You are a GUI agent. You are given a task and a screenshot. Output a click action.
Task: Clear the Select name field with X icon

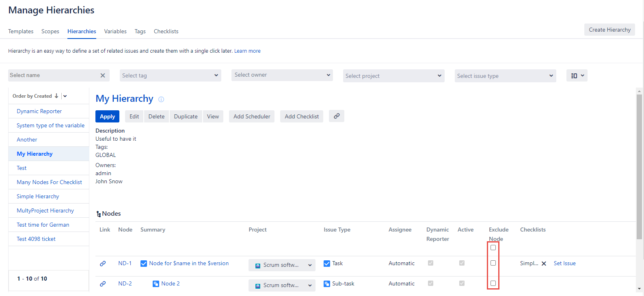103,75
